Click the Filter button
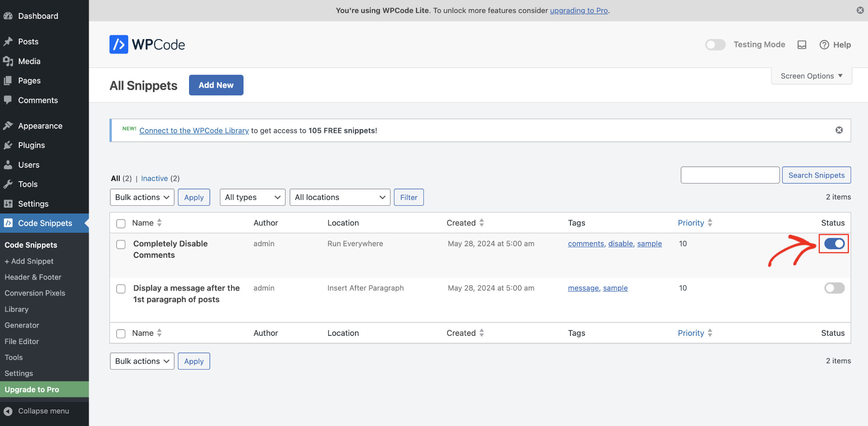Viewport: 868px width, 426px height. point(409,197)
